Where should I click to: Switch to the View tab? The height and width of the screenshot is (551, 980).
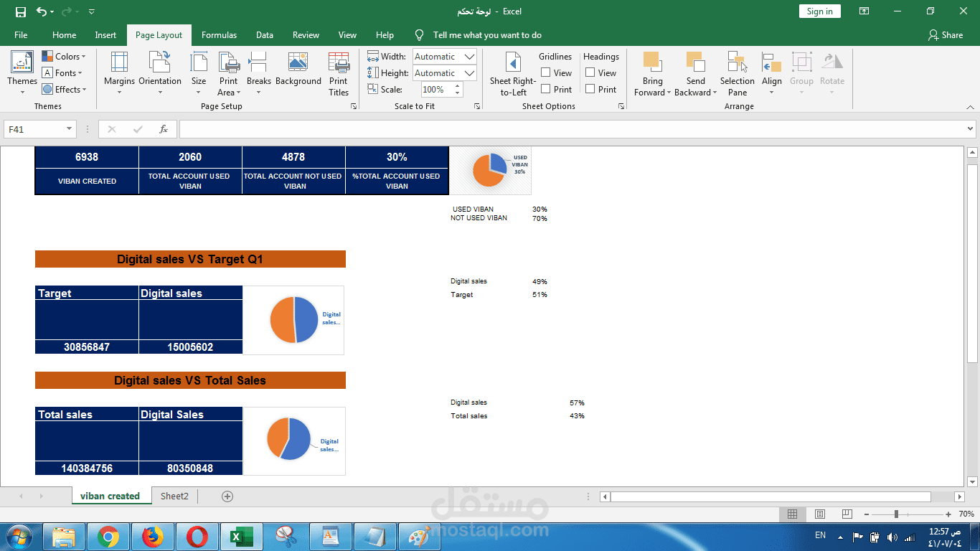click(347, 35)
